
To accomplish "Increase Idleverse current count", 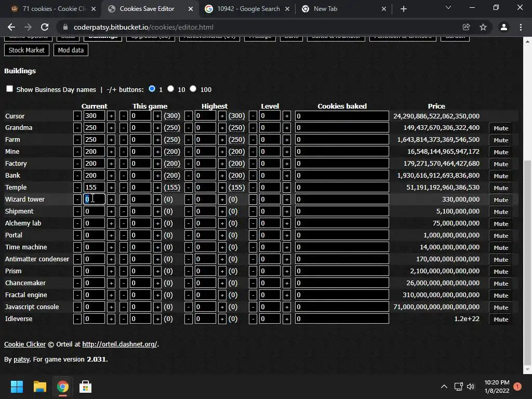I will [111, 319].
